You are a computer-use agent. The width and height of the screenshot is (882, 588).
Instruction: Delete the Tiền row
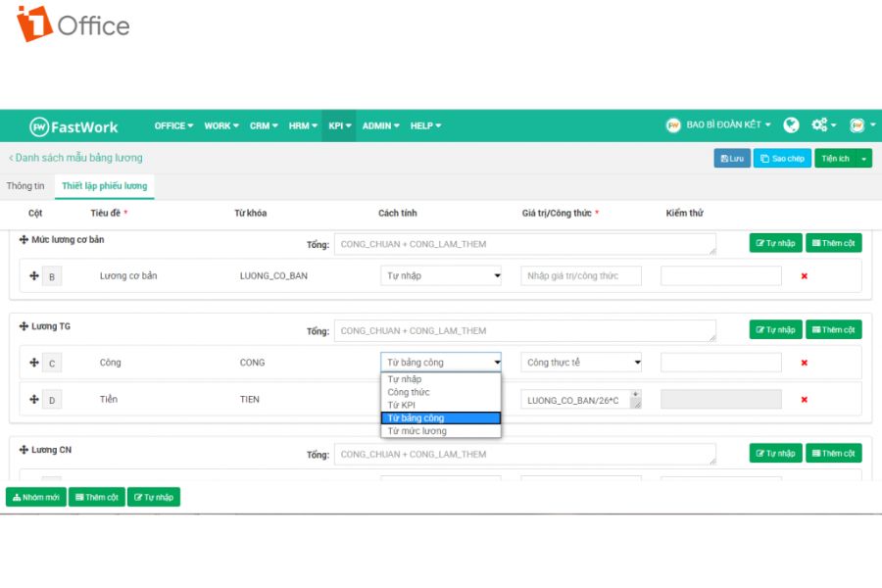pos(805,400)
